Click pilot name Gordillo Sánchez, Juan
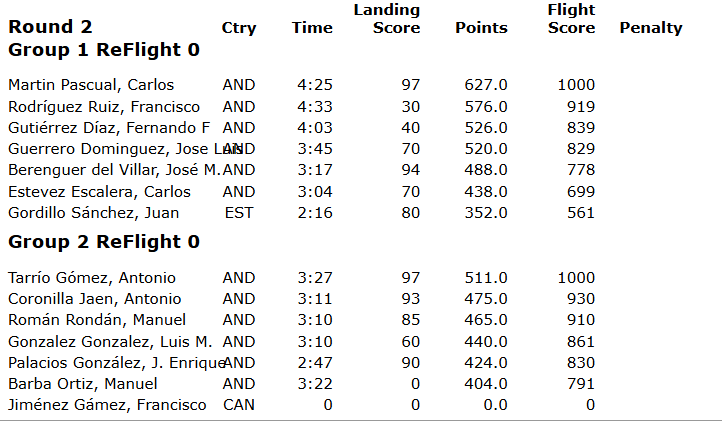 pos(88,213)
